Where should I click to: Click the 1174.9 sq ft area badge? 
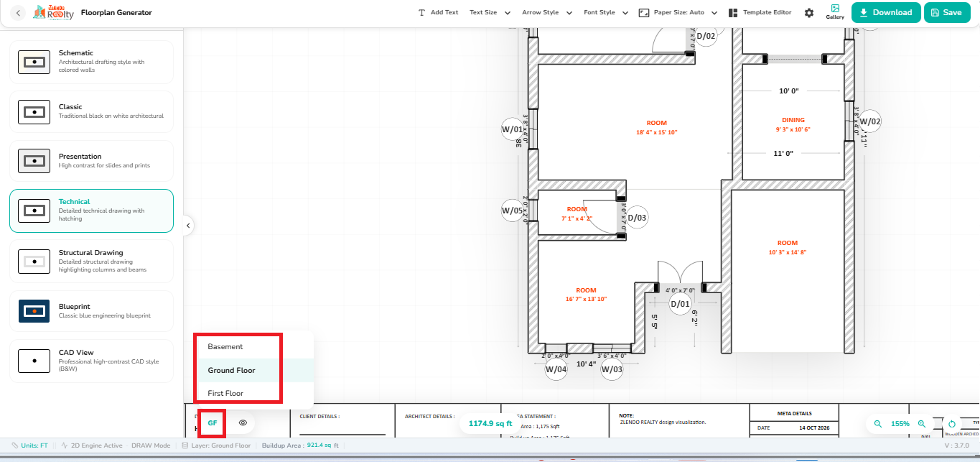tap(490, 424)
